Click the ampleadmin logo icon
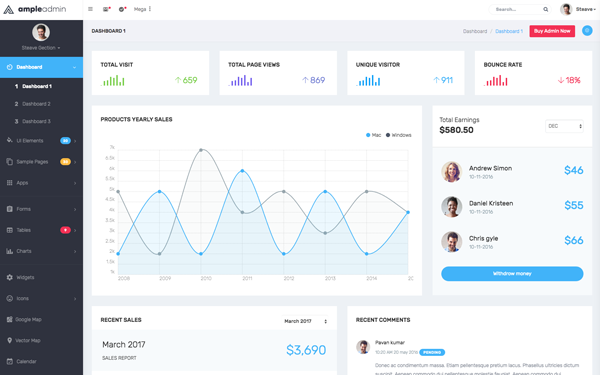 [8, 9]
